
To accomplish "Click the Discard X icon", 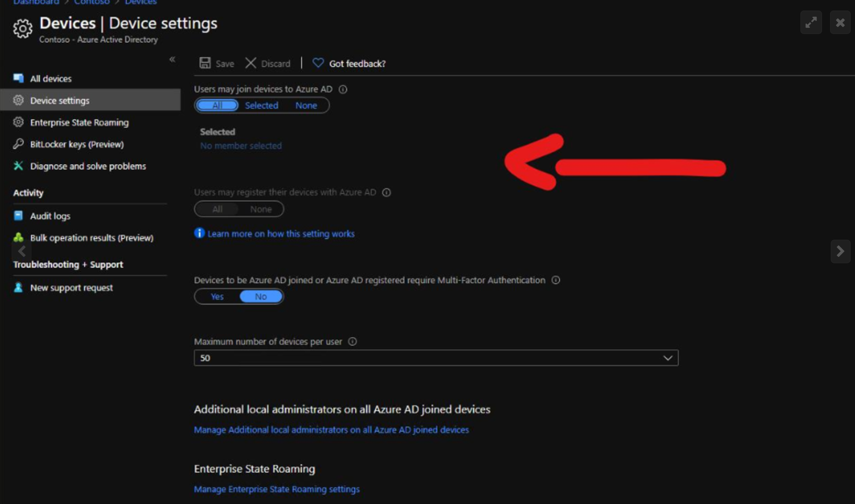I will click(250, 63).
